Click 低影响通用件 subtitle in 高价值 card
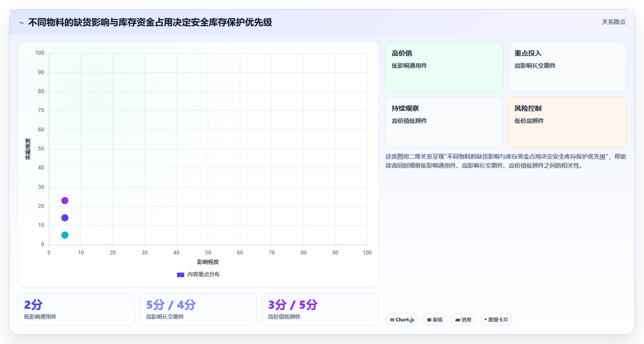This screenshot has width=644, height=344. (409, 66)
